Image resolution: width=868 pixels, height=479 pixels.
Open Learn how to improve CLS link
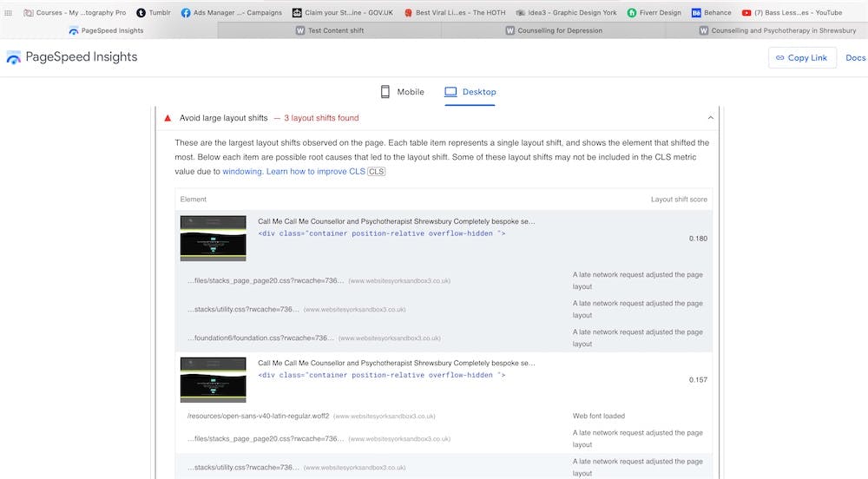click(316, 172)
